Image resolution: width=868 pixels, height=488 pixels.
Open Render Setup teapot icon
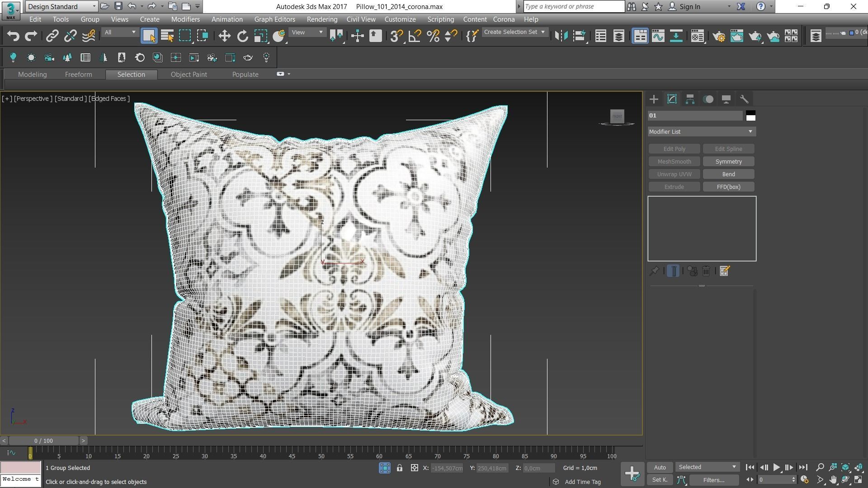719,36
